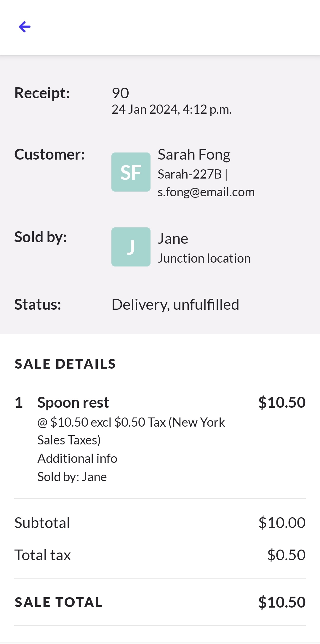This screenshot has height=644, width=320.
Task: Tap the Spoon rest $10.50 price
Action: pos(281,402)
